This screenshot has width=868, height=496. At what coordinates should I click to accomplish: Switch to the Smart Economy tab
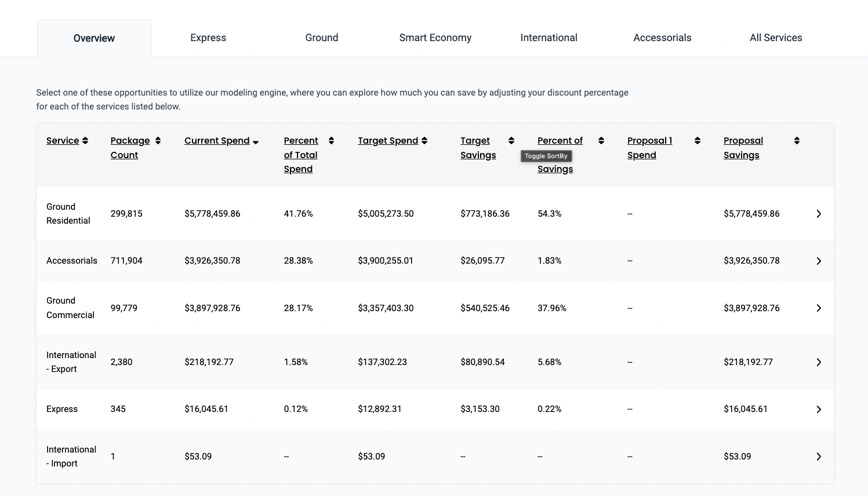(435, 38)
